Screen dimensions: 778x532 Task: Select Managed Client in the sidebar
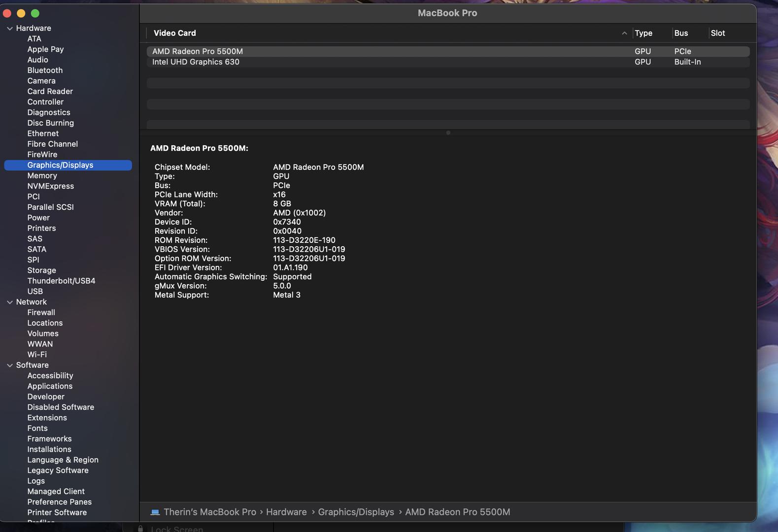point(56,492)
